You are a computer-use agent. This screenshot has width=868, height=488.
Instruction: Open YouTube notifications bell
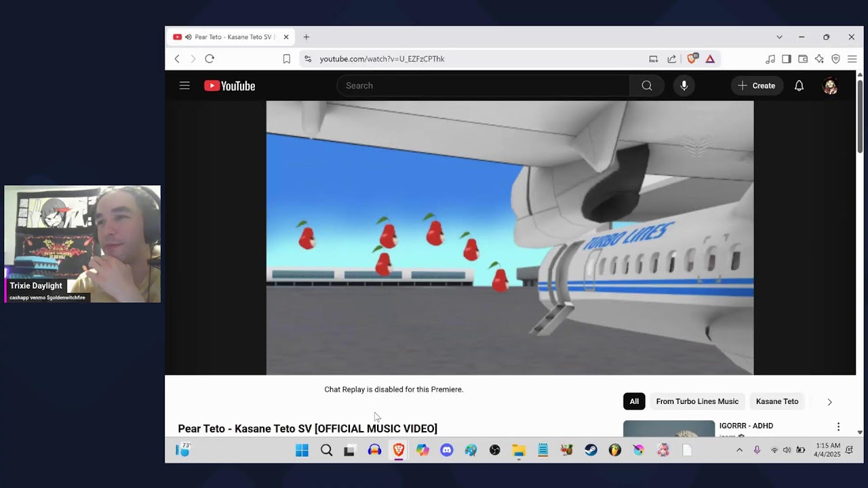click(x=799, y=85)
